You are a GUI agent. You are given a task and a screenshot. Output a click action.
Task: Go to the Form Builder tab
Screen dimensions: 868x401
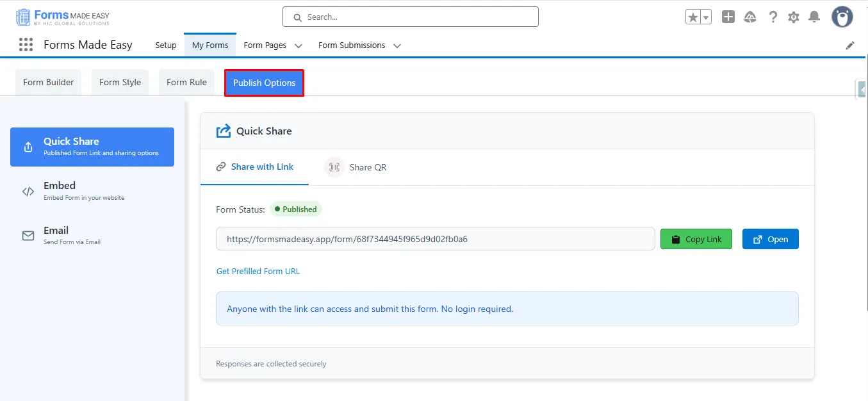[x=48, y=83]
